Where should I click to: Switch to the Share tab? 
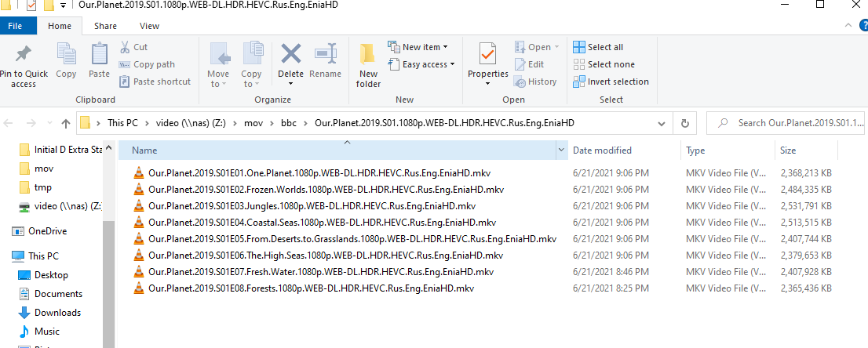point(105,25)
